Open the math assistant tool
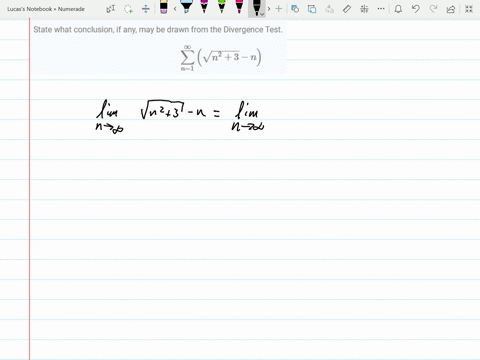This screenshot has height=360, width=480. click(364, 9)
